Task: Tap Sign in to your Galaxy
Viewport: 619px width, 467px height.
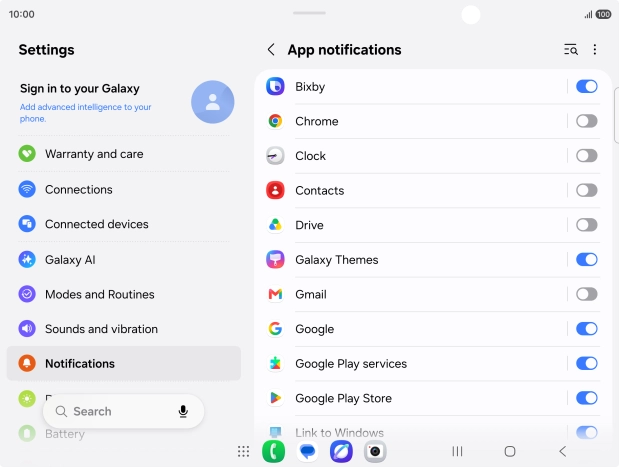Action: coord(80,88)
